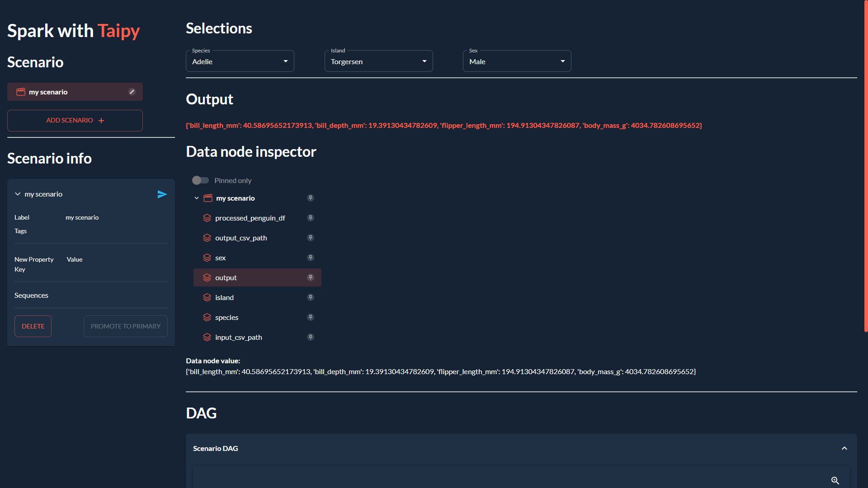The image size is (868, 488).
Task: Pin the my scenario node in inspector
Action: click(x=311, y=198)
